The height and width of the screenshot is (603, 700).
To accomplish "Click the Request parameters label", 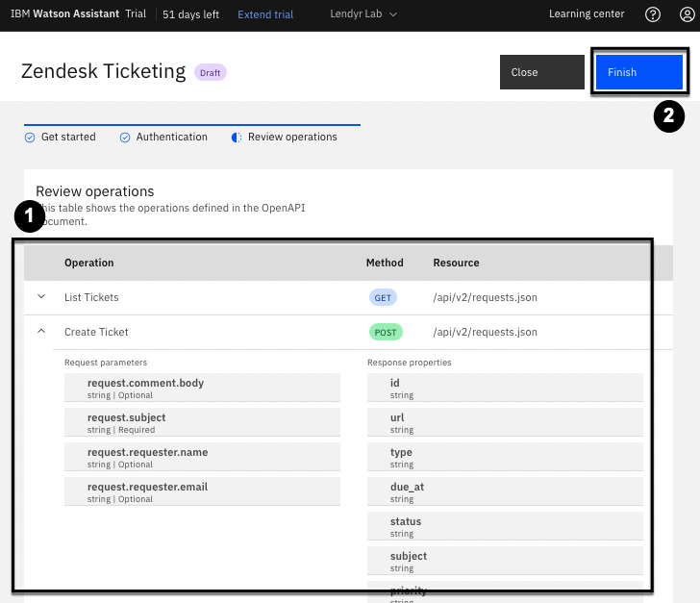I will pyautogui.click(x=106, y=363).
